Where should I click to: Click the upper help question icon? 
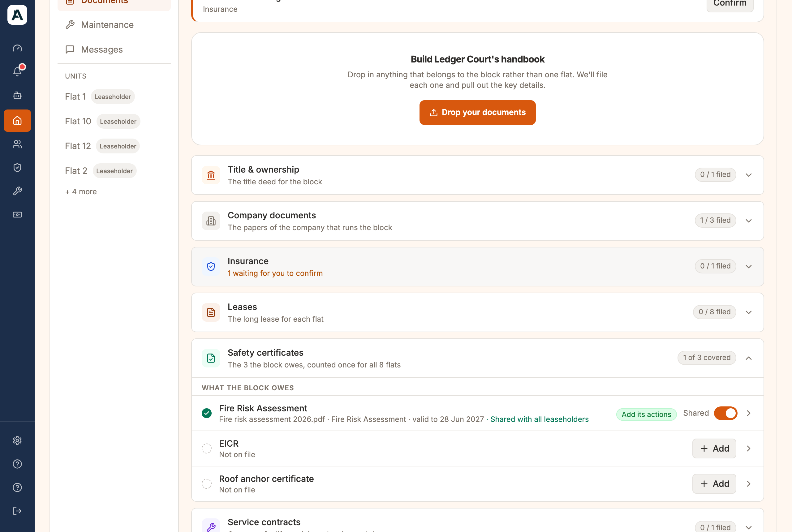17,464
